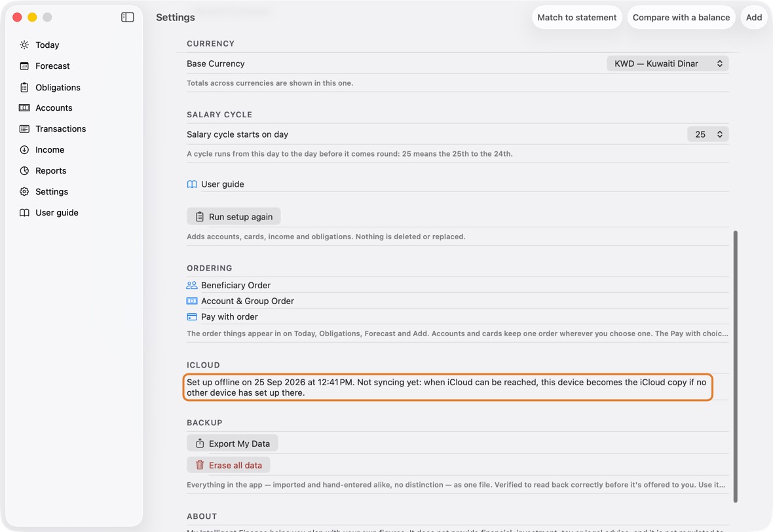Click the 'Totals across currencies' description text
The image size is (773, 532).
click(270, 83)
